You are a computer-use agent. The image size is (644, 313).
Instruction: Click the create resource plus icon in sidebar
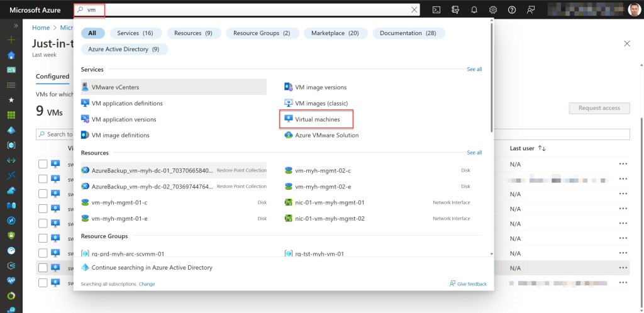point(11,40)
